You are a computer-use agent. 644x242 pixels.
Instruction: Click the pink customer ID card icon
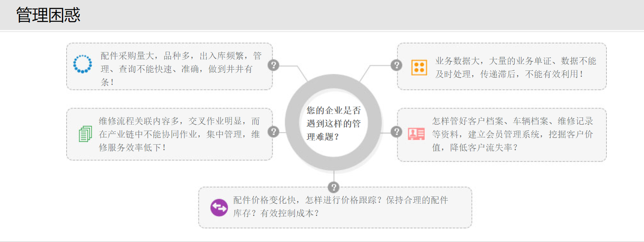point(416,134)
